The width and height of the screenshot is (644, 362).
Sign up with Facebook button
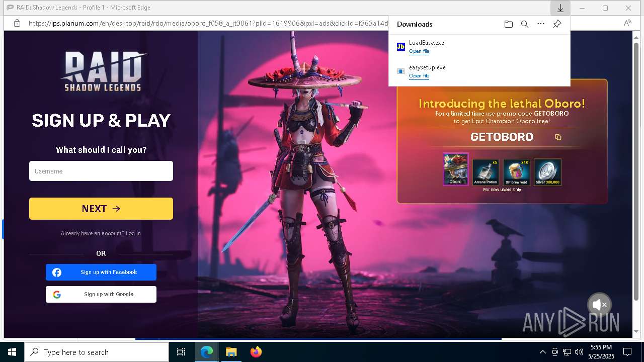[101, 272]
